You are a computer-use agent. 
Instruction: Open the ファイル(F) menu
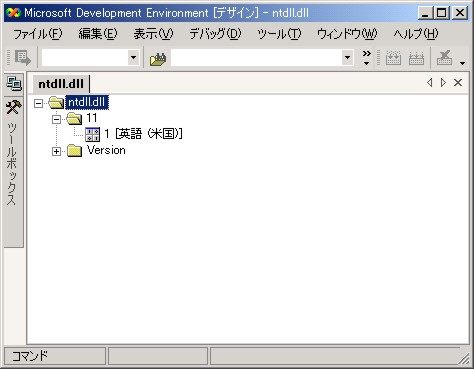tap(38, 34)
